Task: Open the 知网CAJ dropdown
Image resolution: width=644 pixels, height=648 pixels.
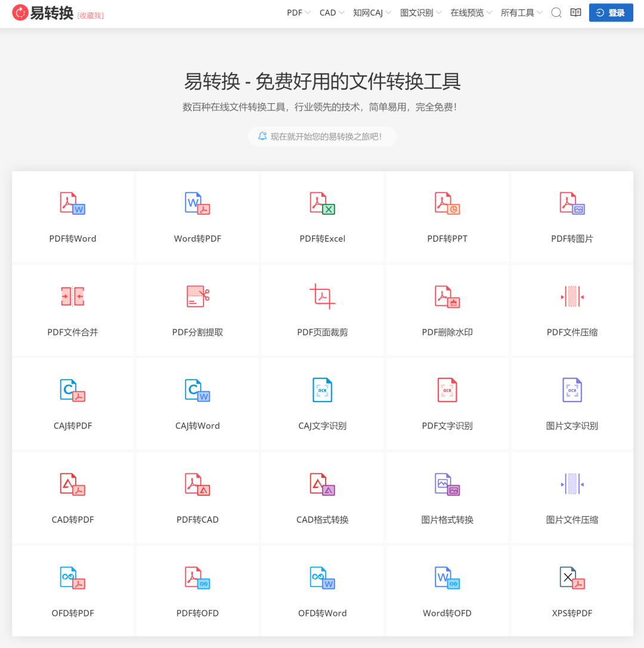Action: (x=371, y=13)
